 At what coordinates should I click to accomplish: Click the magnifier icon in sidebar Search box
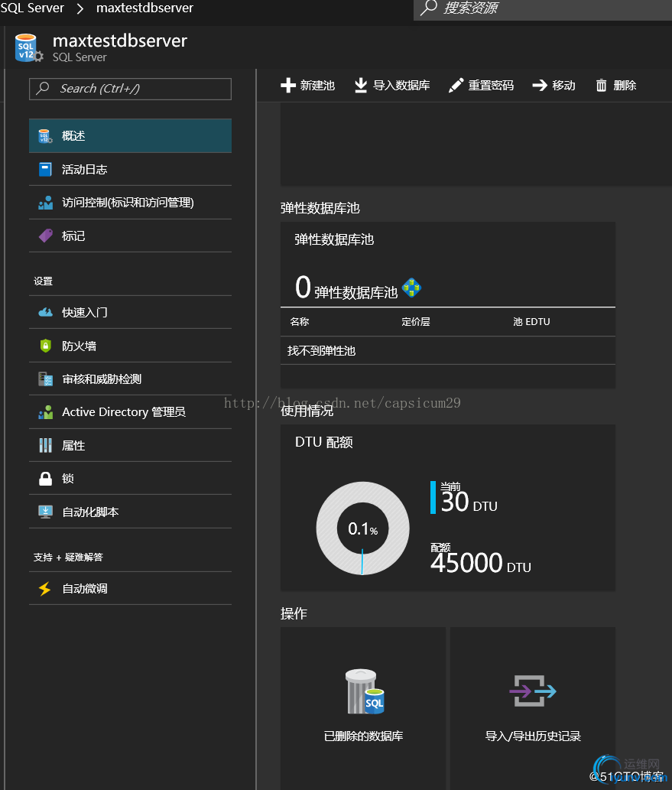[x=44, y=88]
